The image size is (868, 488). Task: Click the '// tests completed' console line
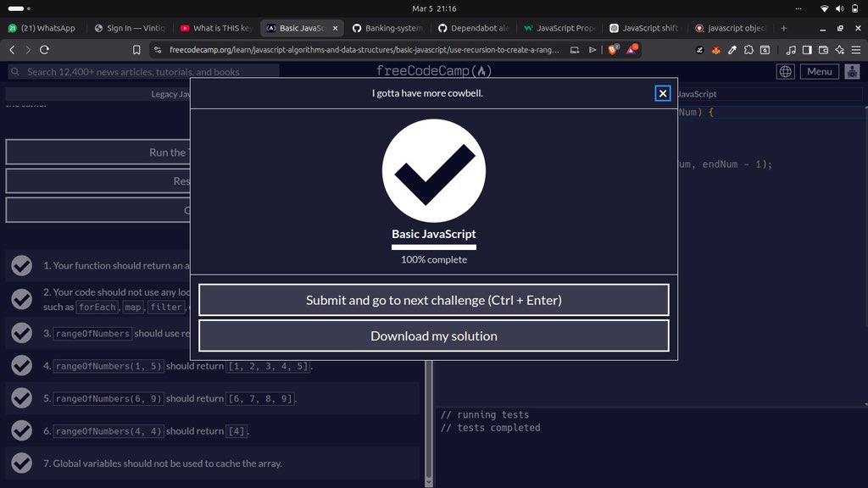pos(491,428)
